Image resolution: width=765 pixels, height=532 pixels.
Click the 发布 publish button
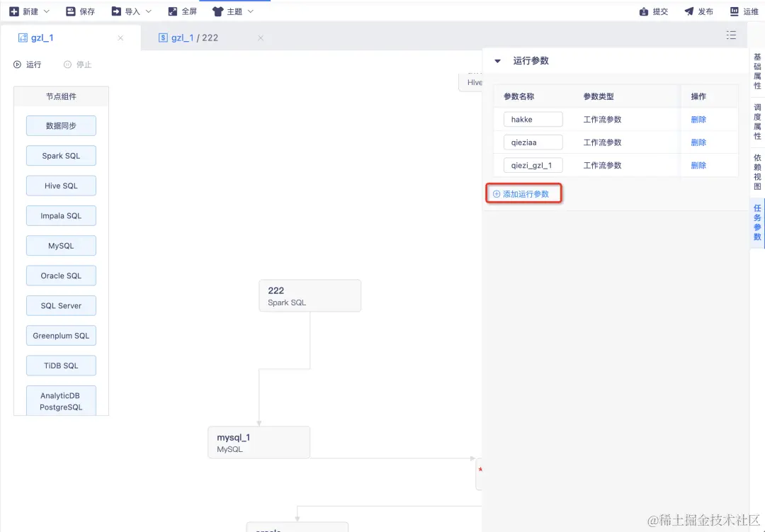(x=698, y=11)
